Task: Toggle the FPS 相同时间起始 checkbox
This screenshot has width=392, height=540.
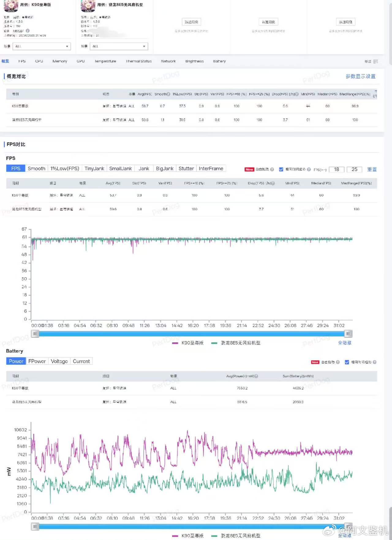Action: coord(281,169)
